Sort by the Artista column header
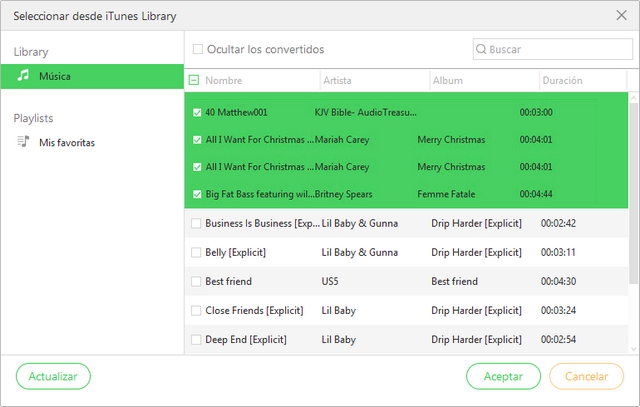640x407 pixels. [337, 80]
